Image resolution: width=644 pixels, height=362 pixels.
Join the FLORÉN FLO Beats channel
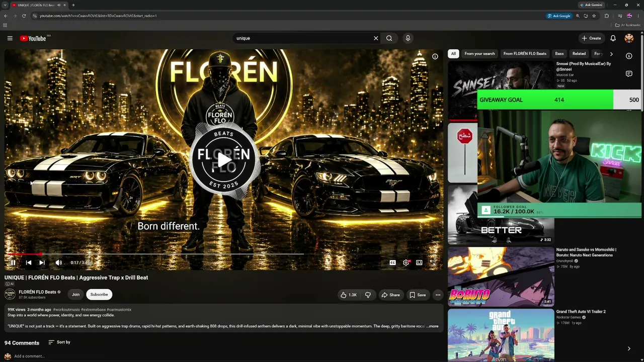pos(75,295)
